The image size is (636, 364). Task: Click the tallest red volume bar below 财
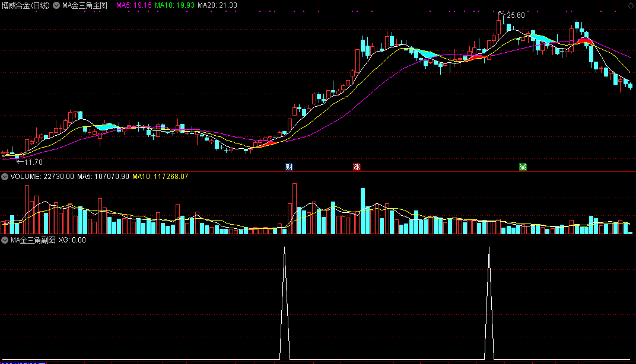(294, 209)
